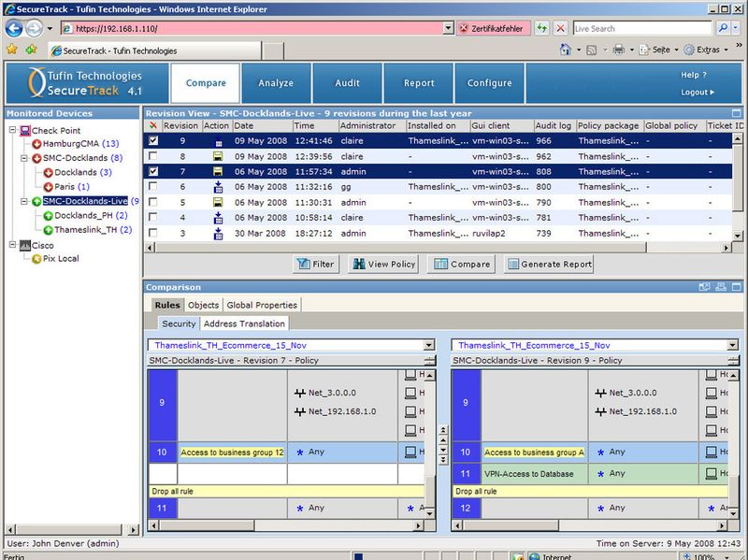
Task: Check revision 8 checkbox
Action: point(152,156)
